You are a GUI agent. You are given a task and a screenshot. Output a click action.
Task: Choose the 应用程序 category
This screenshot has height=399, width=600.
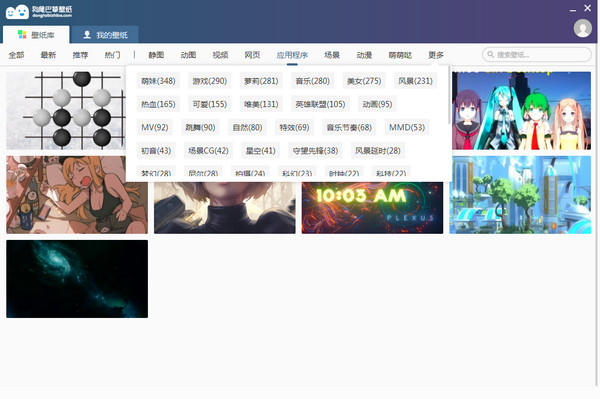[292, 55]
